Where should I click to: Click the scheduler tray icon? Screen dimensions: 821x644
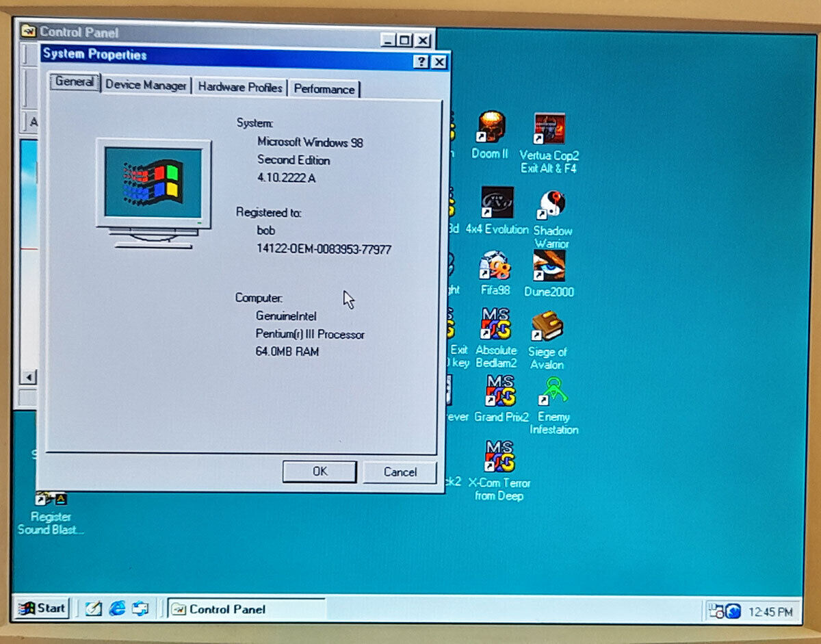[x=715, y=610]
